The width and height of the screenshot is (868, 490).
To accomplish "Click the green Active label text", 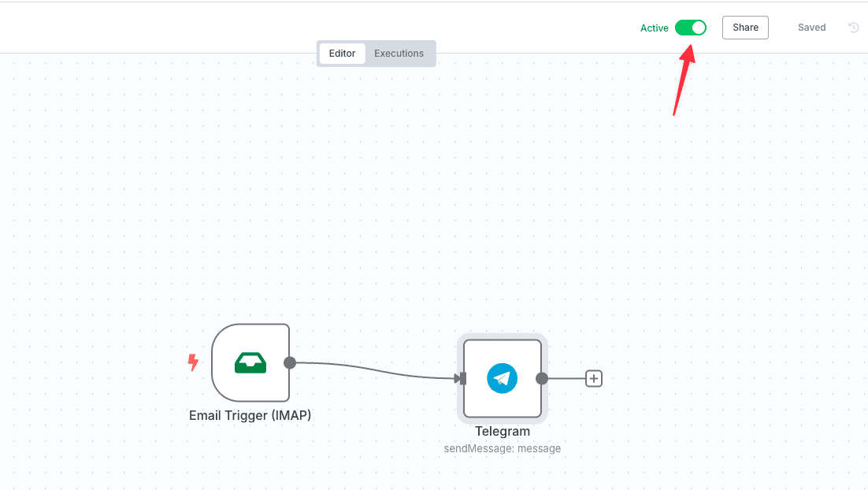I will point(654,28).
